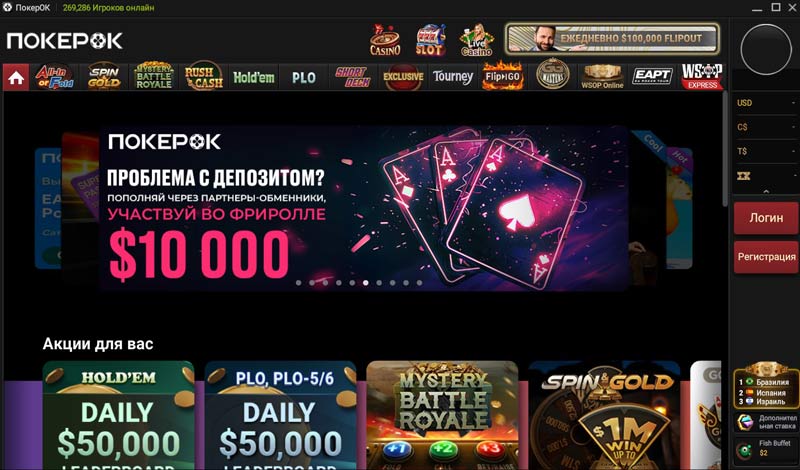Open Rush & Cash game icon
The image size is (800, 470).
click(204, 77)
